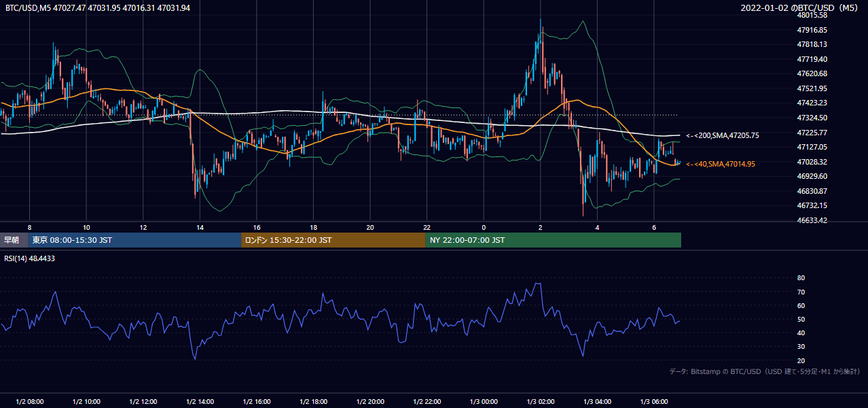Click price axis label 47521.95

(x=812, y=88)
